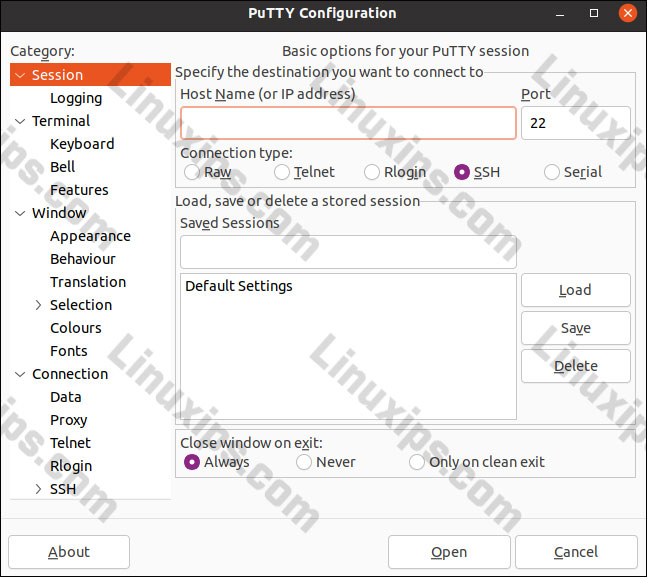Click the Cancel button
This screenshot has width=647, height=577.
(x=576, y=552)
